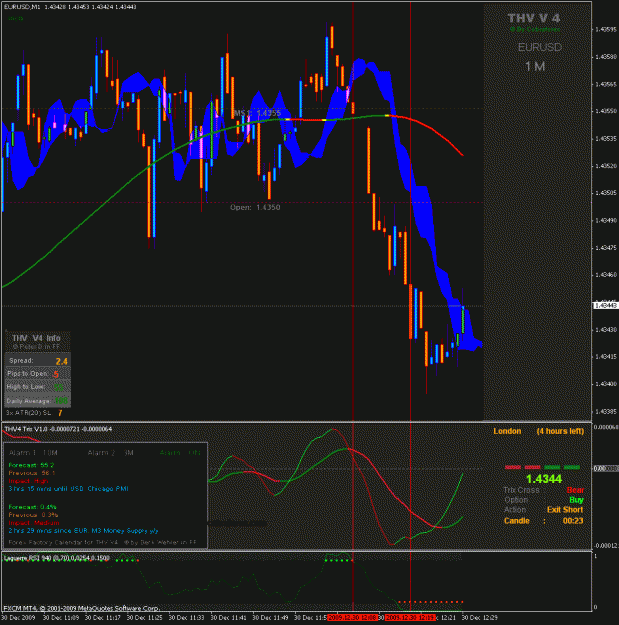Click the red time marker '2009.12.30 12:08'
Image resolution: width=619 pixels, height=625 pixels.
[352, 618]
